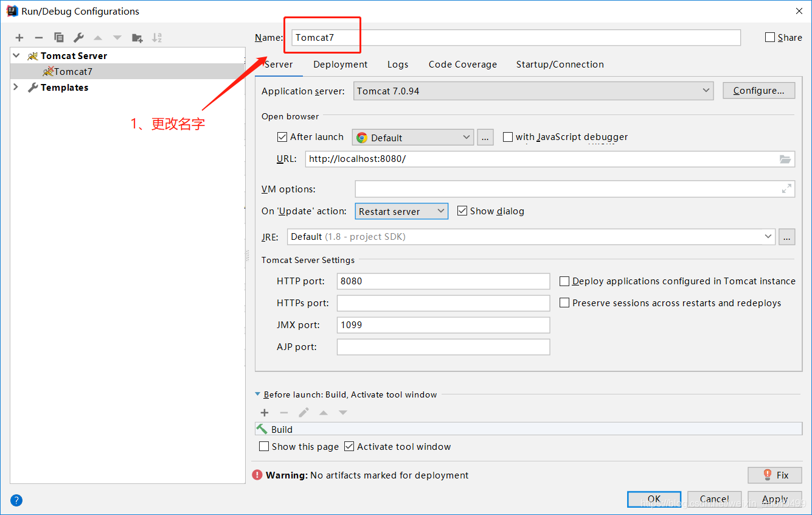This screenshot has width=812, height=515.
Task: Open help with the question mark icon
Action: coord(16,500)
